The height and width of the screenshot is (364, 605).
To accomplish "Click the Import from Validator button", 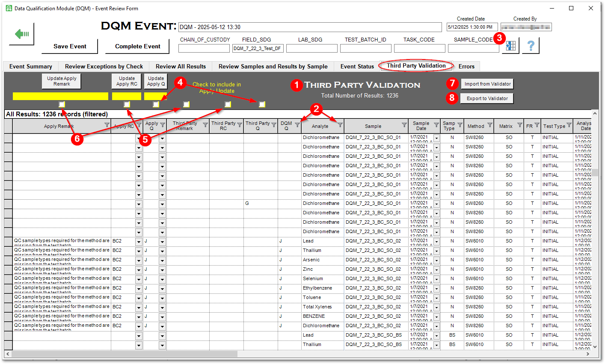I will click(x=487, y=84).
